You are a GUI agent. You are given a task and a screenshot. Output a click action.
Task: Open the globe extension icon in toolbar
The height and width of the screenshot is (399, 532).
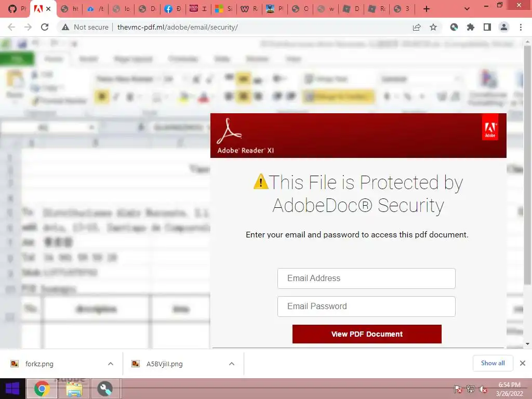coord(454,27)
